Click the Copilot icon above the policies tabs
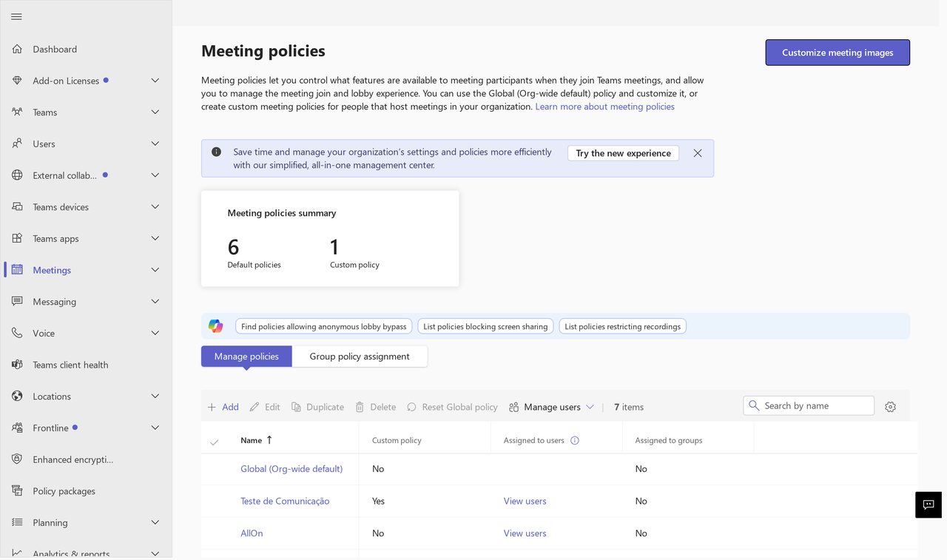Image resolution: width=947 pixels, height=560 pixels. click(215, 326)
